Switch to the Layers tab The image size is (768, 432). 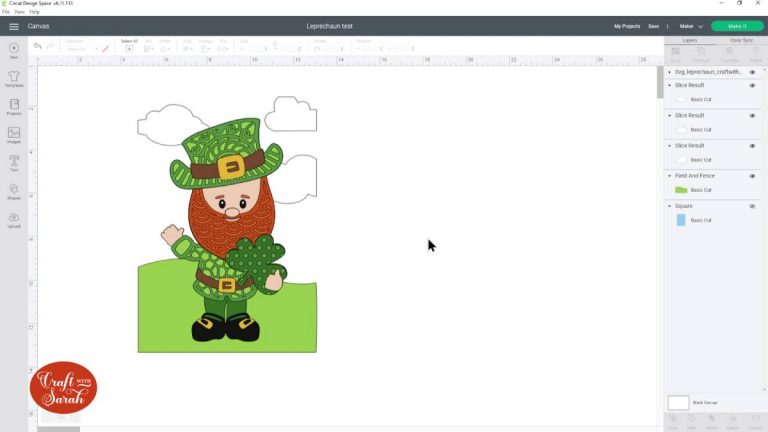(690, 40)
